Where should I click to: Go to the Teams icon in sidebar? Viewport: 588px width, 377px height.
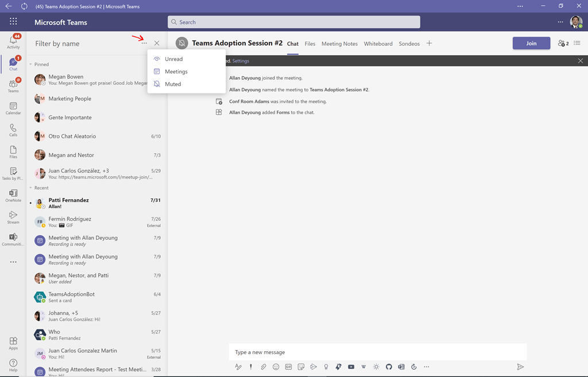[13, 85]
